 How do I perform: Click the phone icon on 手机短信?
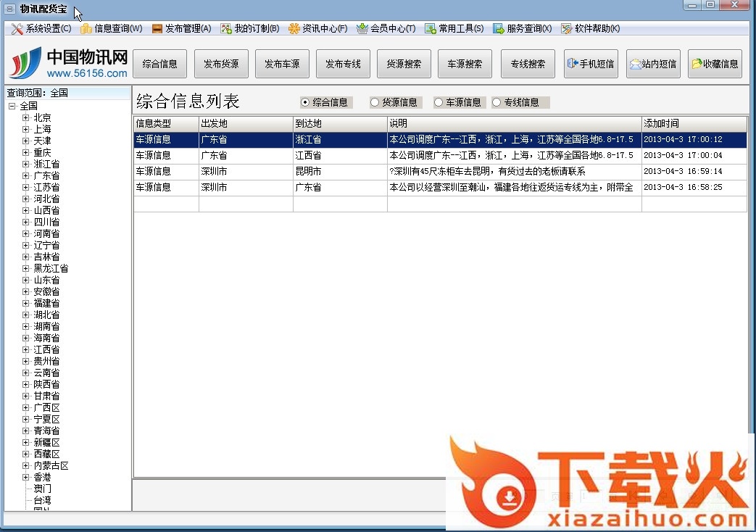(573, 63)
